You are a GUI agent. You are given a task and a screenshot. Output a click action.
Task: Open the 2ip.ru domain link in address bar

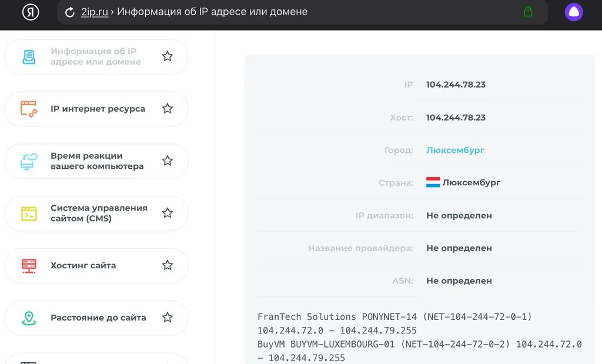pos(95,12)
